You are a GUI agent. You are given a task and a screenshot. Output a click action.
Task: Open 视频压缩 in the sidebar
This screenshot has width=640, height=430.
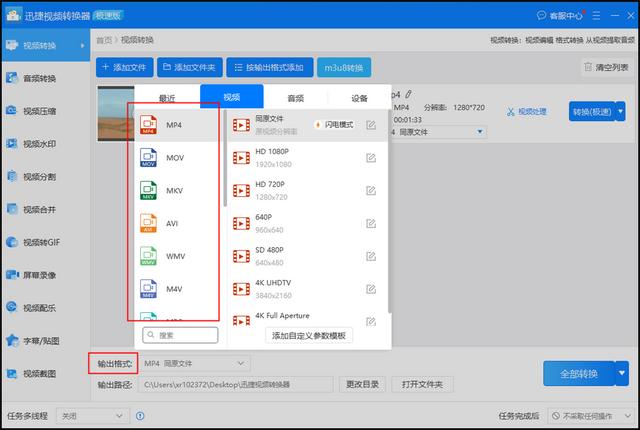click(x=45, y=111)
